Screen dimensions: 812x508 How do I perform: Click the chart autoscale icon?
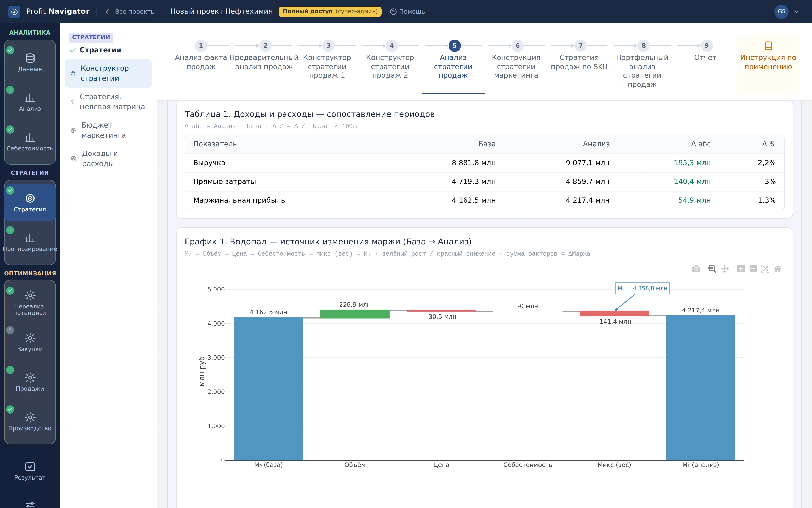point(765,269)
